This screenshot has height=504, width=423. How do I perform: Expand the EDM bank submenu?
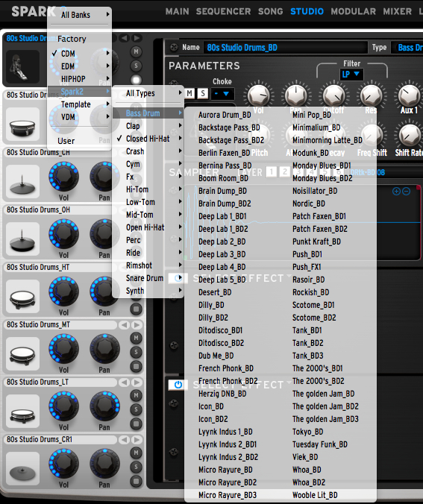(80, 66)
